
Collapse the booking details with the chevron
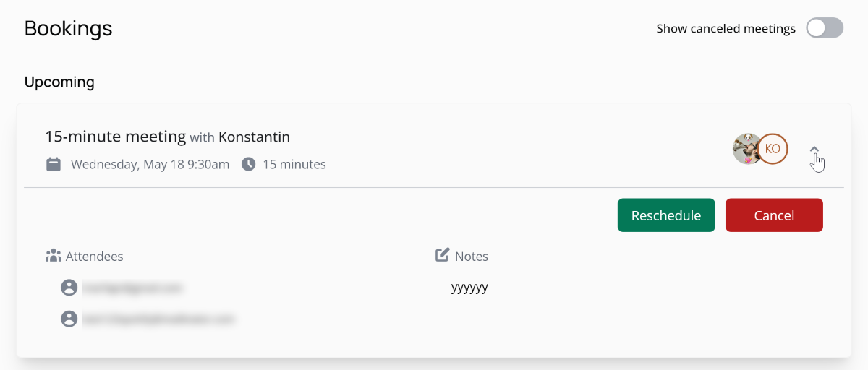click(x=814, y=150)
